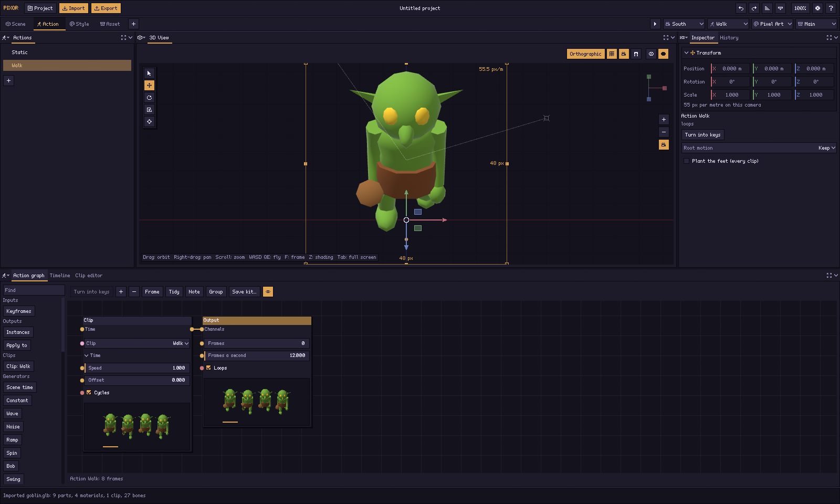Viewport: 840px width, 504px height.
Task: Change the Clip node's Walk dropdown
Action: pyautogui.click(x=136, y=343)
